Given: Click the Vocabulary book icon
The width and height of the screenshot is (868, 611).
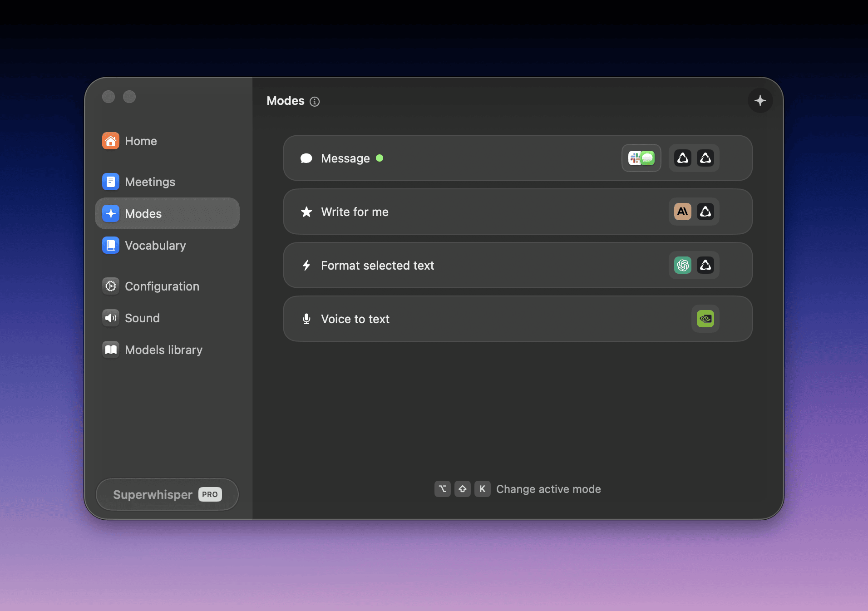Looking at the screenshot, I should 111,245.
